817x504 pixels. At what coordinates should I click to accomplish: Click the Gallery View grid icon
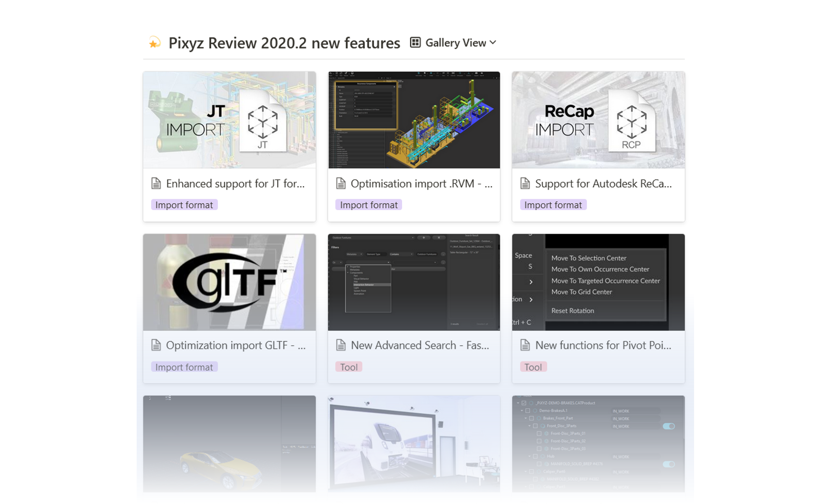tap(415, 43)
